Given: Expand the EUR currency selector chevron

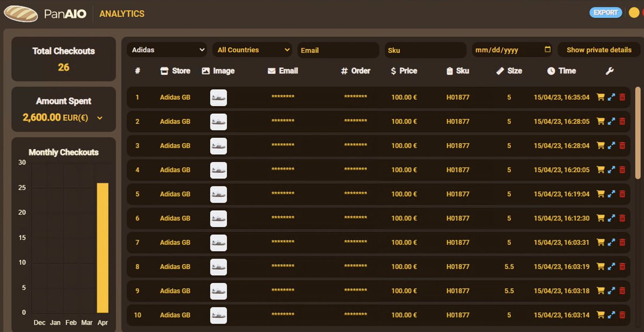Looking at the screenshot, I should tap(100, 117).
